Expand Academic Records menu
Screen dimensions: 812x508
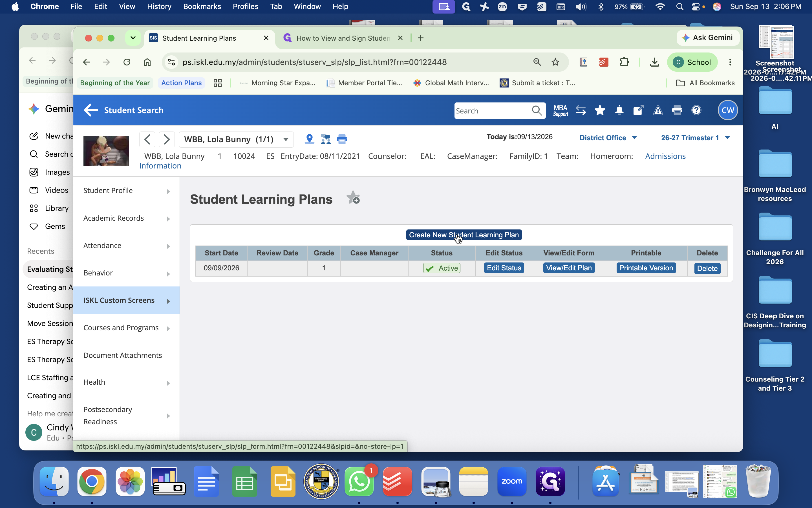pyautogui.click(x=127, y=218)
